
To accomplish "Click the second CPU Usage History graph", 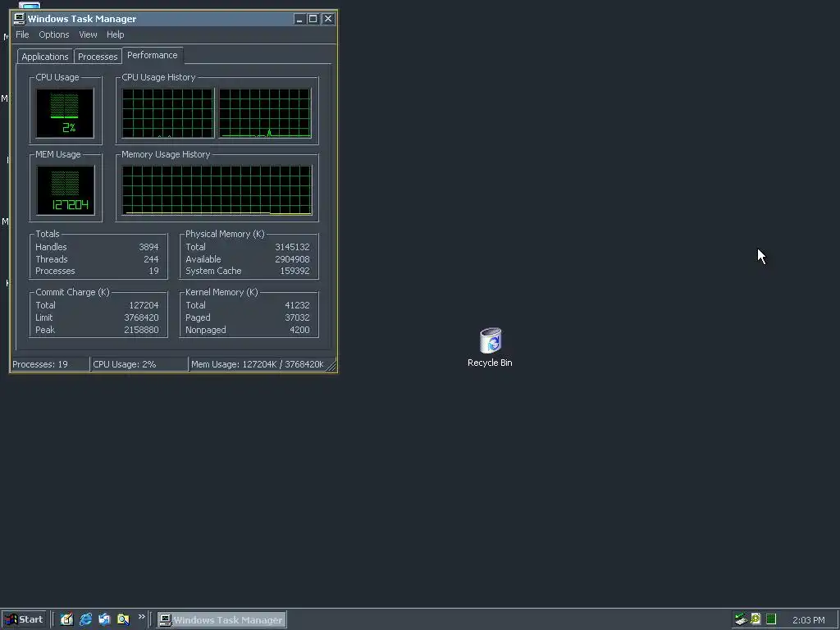I will coord(265,113).
